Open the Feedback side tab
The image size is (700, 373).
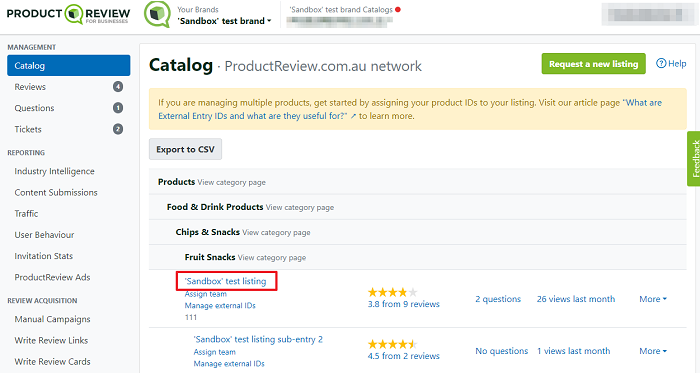(694, 158)
